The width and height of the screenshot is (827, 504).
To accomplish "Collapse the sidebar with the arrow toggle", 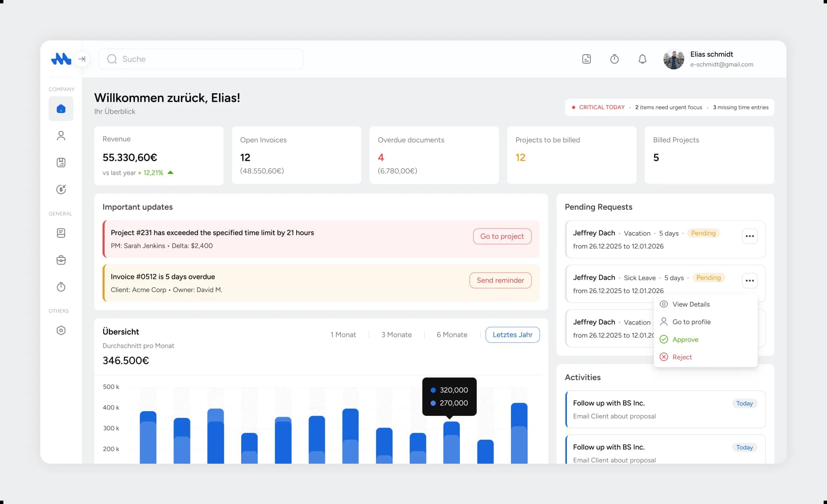I will tap(82, 59).
